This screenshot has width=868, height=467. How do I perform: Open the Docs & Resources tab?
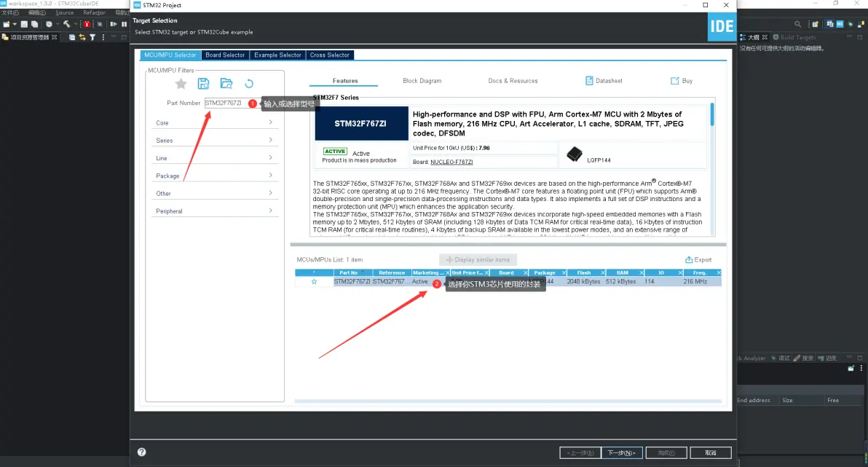[513, 81]
